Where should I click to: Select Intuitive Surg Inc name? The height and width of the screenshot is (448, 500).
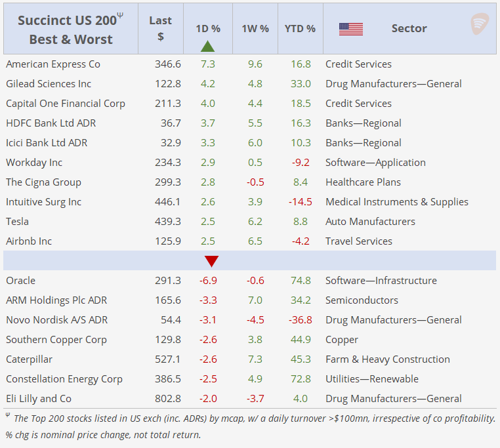click(x=43, y=202)
